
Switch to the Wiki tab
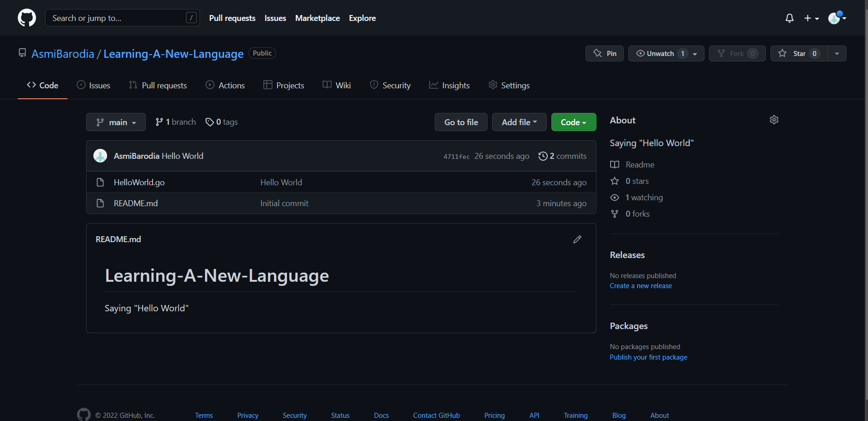click(337, 86)
